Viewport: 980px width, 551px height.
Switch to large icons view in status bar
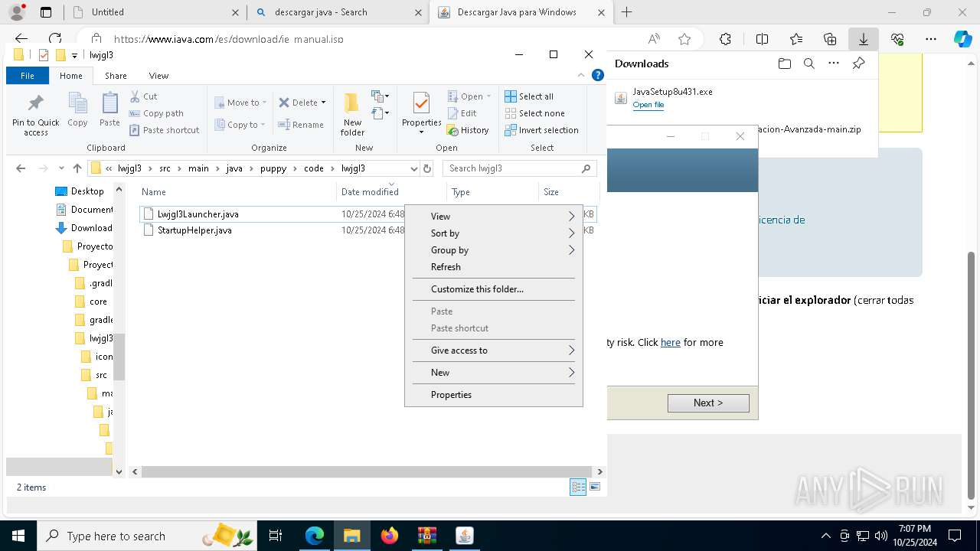coord(595,487)
